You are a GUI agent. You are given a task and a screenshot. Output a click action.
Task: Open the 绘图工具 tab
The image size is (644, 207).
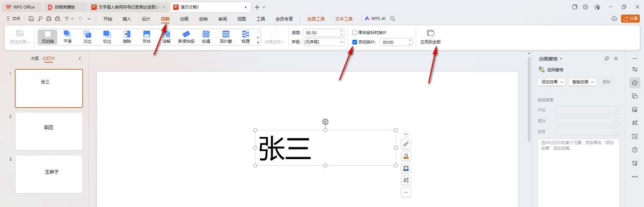click(316, 18)
